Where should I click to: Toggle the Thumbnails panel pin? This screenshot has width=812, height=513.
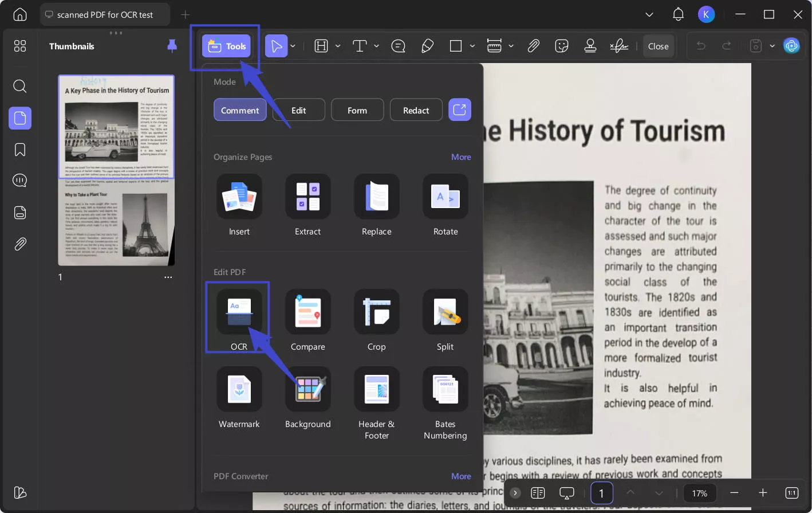172,46
